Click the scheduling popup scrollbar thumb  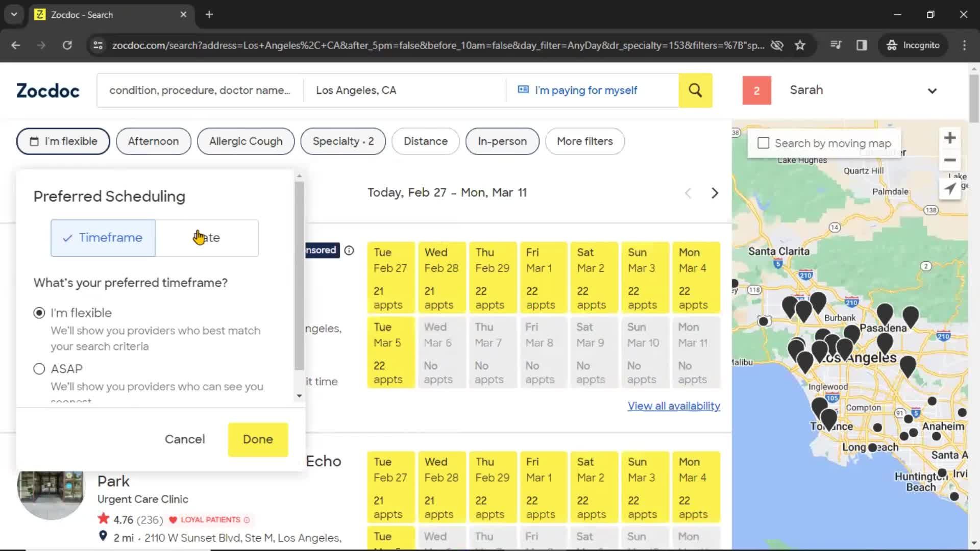tap(300, 275)
